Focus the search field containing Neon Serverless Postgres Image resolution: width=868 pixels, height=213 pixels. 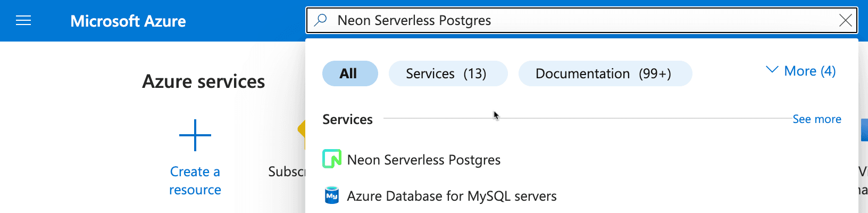pos(580,20)
